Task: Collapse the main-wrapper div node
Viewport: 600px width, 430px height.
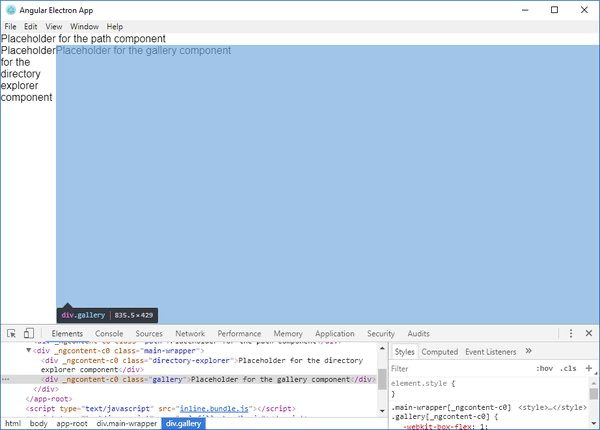Action: (x=28, y=352)
